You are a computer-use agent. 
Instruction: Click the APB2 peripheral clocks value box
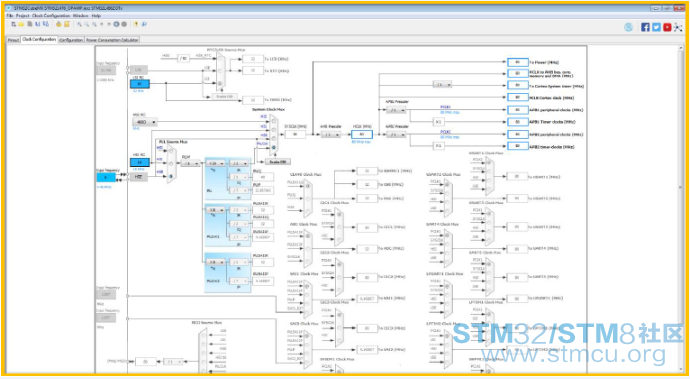tap(518, 134)
